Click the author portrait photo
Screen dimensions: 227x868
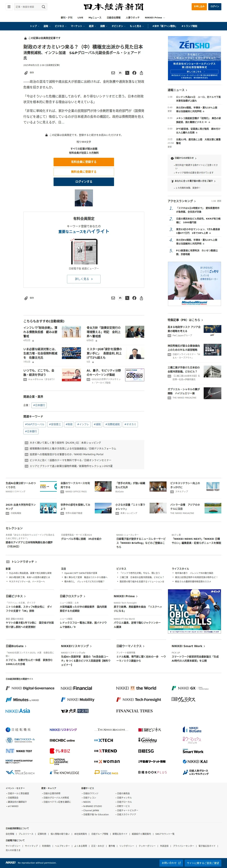point(84,198)
